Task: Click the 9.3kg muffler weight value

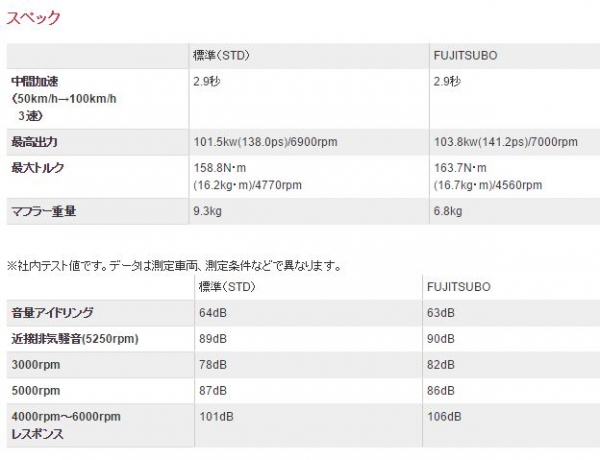Action: pyautogui.click(x=207, y=211)
